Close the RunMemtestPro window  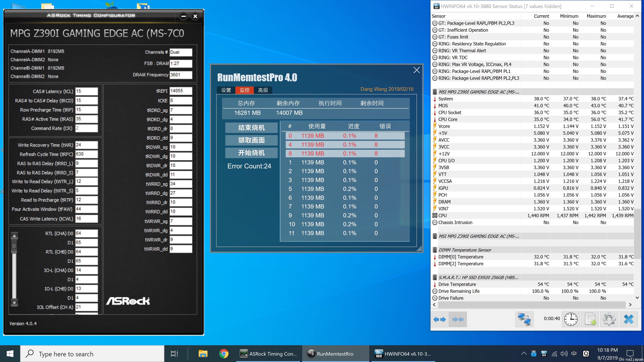[x=416, y=70]
